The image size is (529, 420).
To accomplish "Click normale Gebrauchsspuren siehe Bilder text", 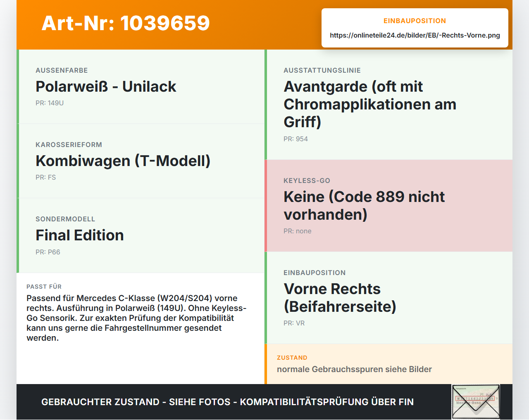I will (354, 369).
